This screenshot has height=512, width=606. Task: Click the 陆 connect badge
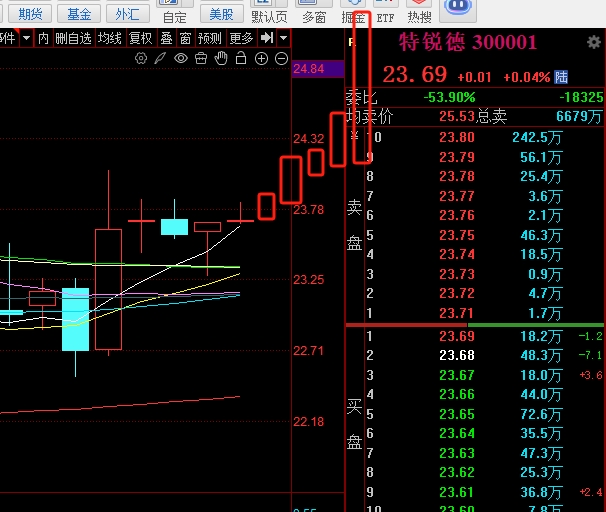pos(561,77)
